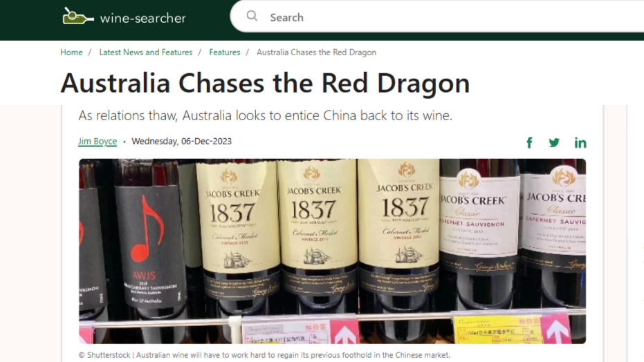Click the article headline Australia Chases the Red Dragon

pos(266,83)
